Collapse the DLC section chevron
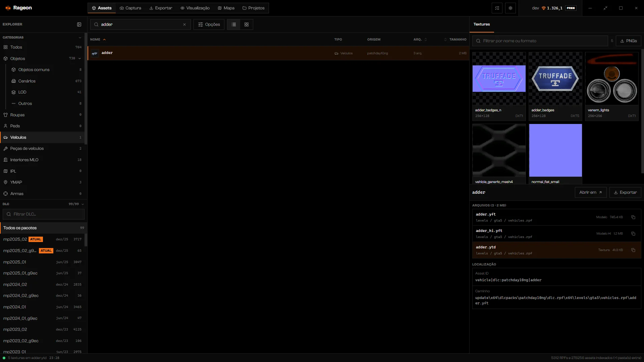The image size is (644, 362). coord(83,204)
